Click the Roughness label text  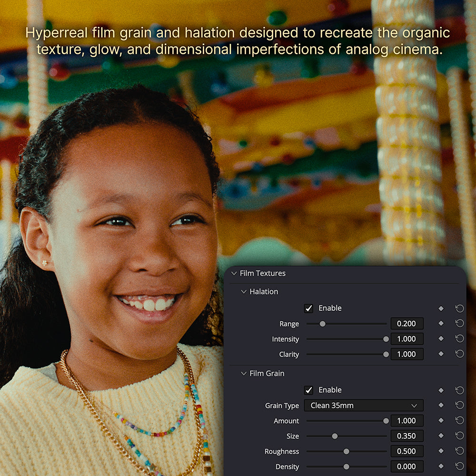pyautogui.click(x=282, y=452)
